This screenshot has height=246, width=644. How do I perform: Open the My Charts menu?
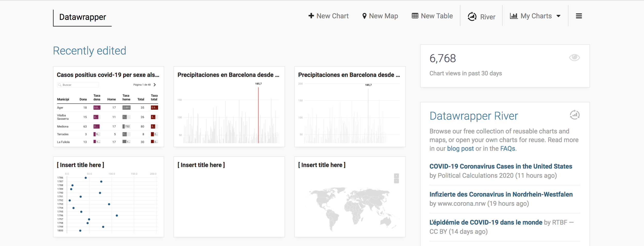click(535, 16)
